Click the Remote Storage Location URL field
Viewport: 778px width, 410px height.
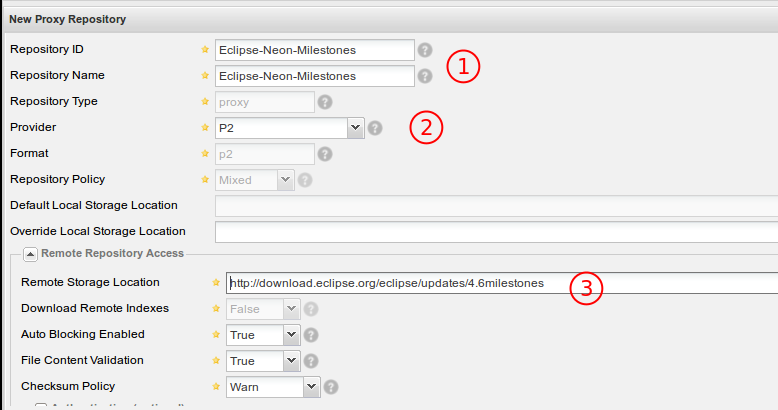[x=502, y=283]
